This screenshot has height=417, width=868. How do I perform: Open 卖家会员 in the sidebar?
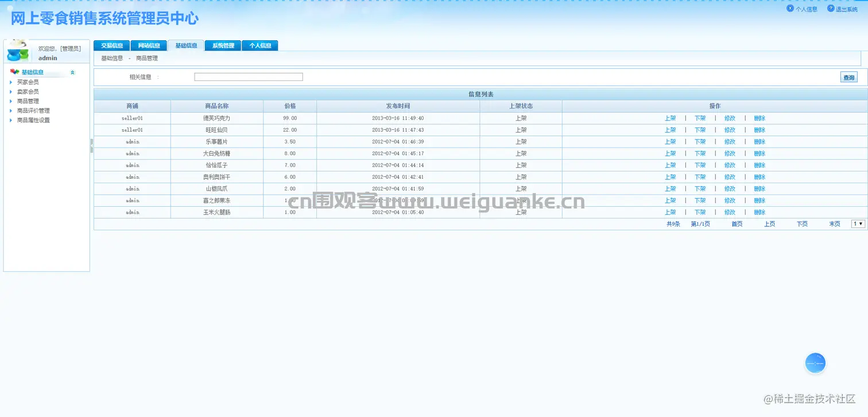(x=28, y=92)
